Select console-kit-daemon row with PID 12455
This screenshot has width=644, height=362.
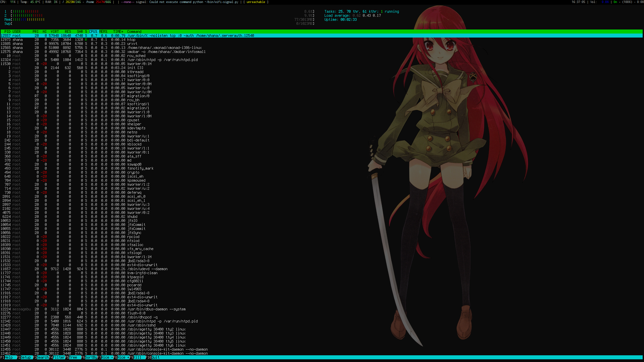coord(321,349)
